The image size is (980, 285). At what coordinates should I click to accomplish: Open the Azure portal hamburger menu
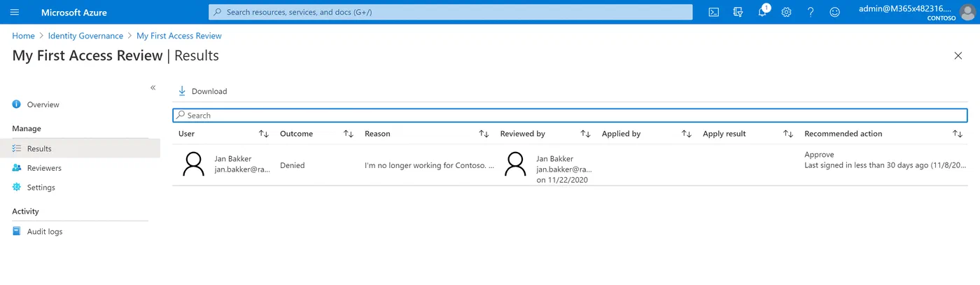point(15,12)
